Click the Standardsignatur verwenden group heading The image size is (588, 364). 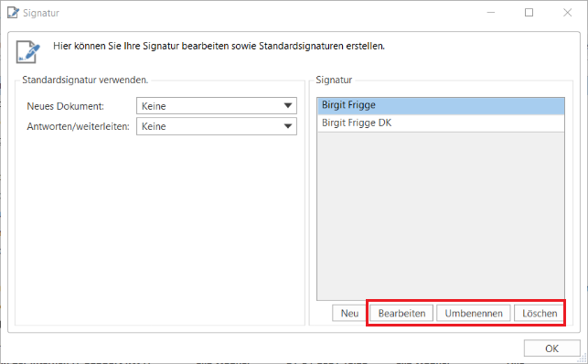(85, 80)
